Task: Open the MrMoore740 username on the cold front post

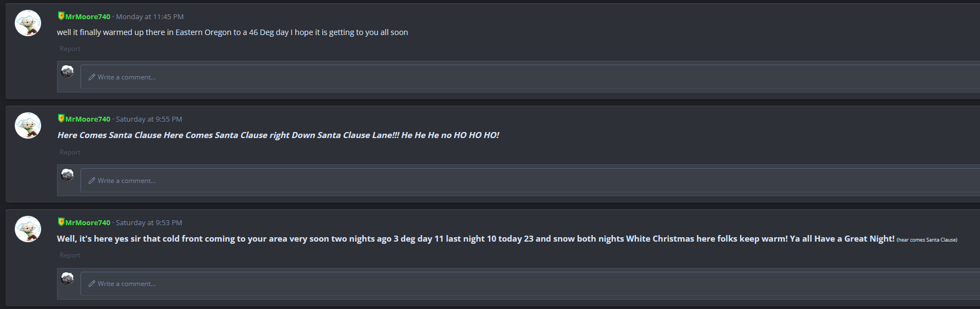Action: point(88,223)
